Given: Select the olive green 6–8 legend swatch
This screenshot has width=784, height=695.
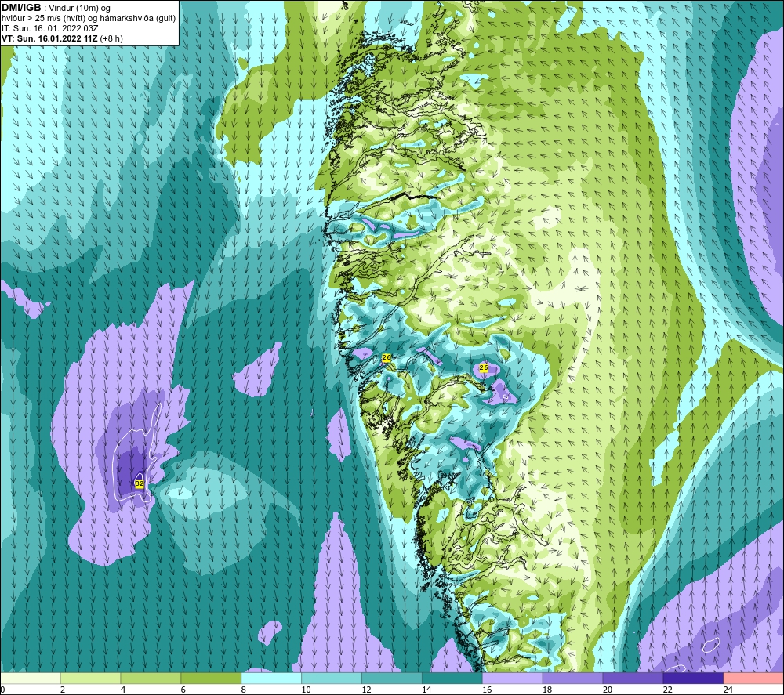Looking at the screenshot, I should click(211, 678).
